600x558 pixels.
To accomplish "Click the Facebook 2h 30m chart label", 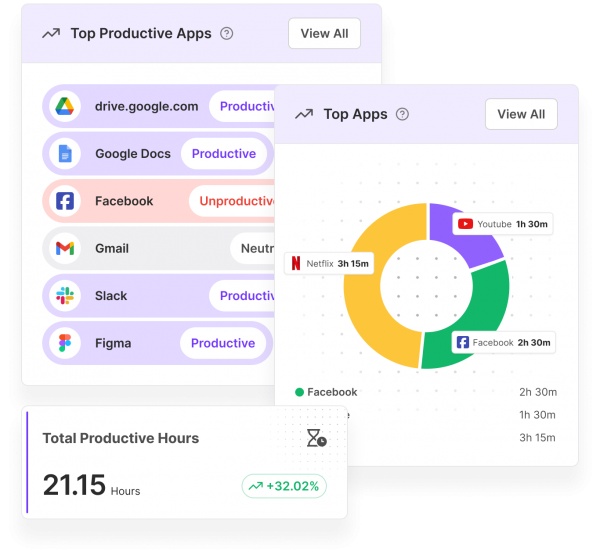I will coord(504,342).
